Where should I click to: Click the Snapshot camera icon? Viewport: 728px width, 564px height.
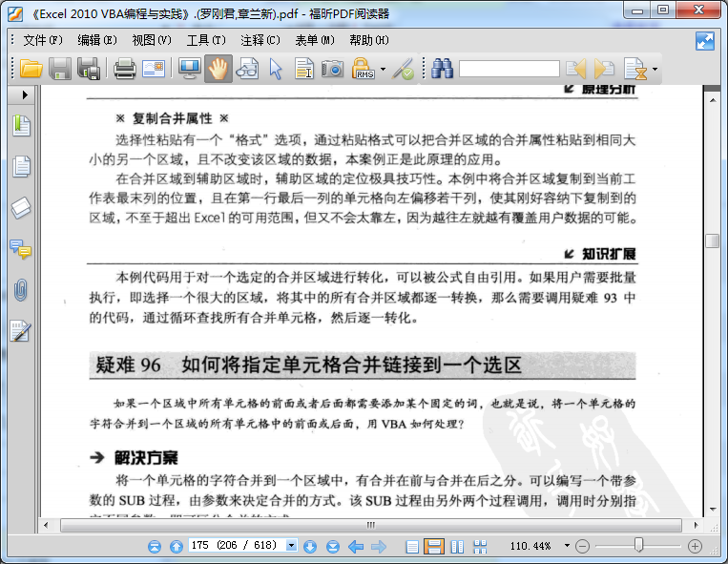pos(332,69)
